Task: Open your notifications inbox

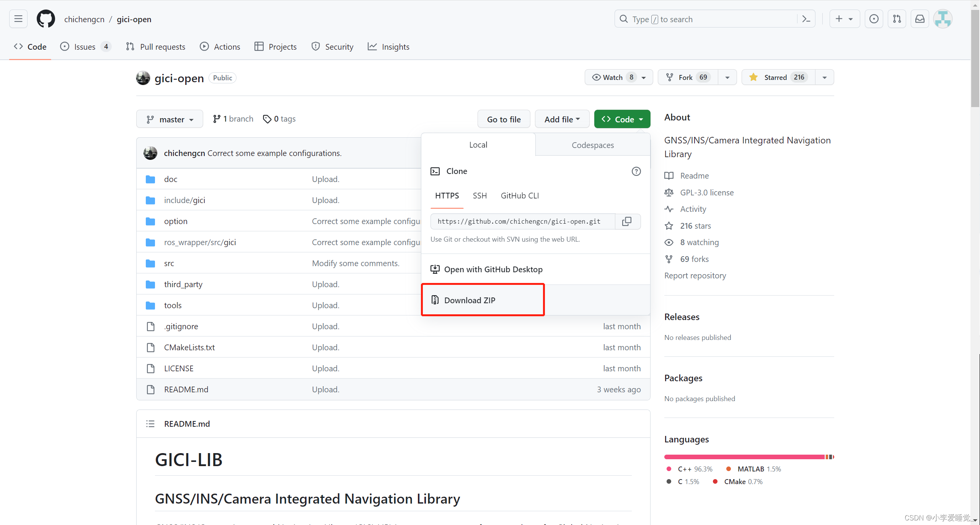Action: point(920,19)
